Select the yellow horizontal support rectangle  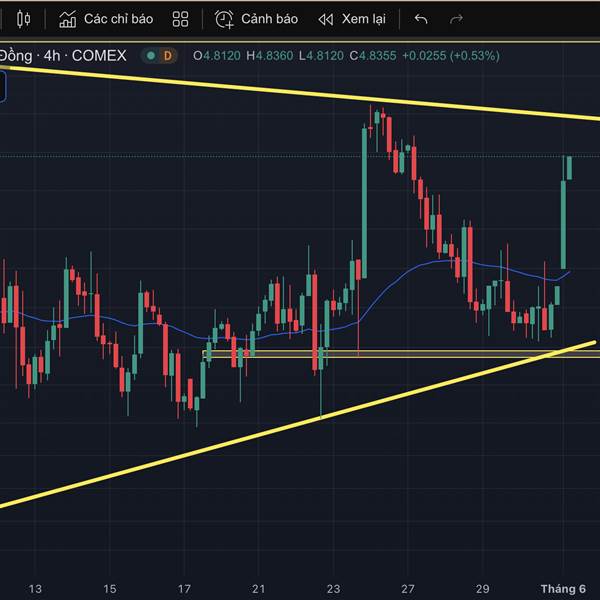point(401,354)
